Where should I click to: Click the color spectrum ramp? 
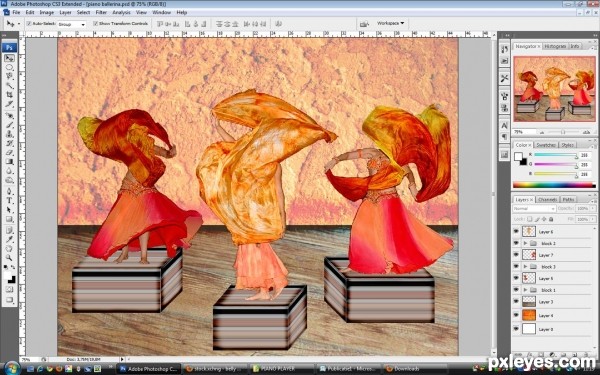tap(554, 185)
